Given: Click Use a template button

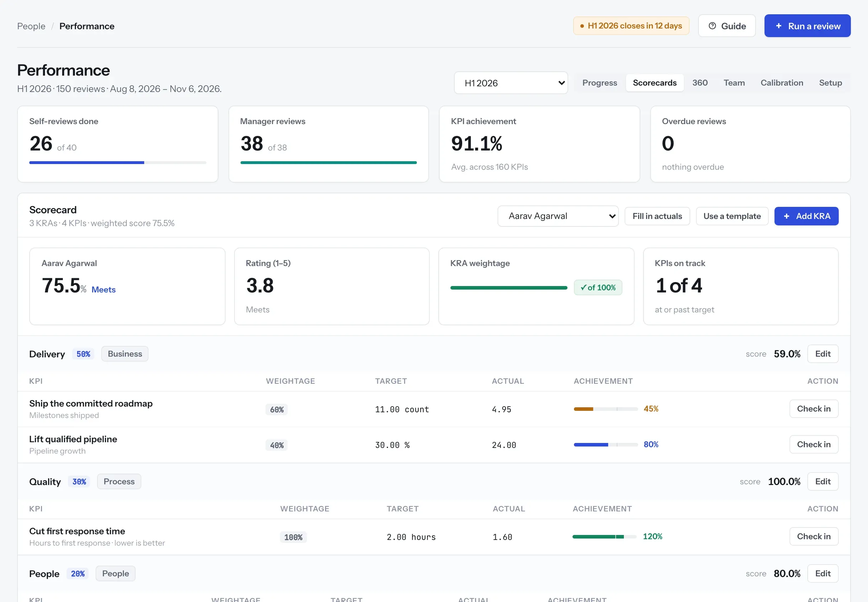Looking at the screenshot, I should click(x=732, y=216).
